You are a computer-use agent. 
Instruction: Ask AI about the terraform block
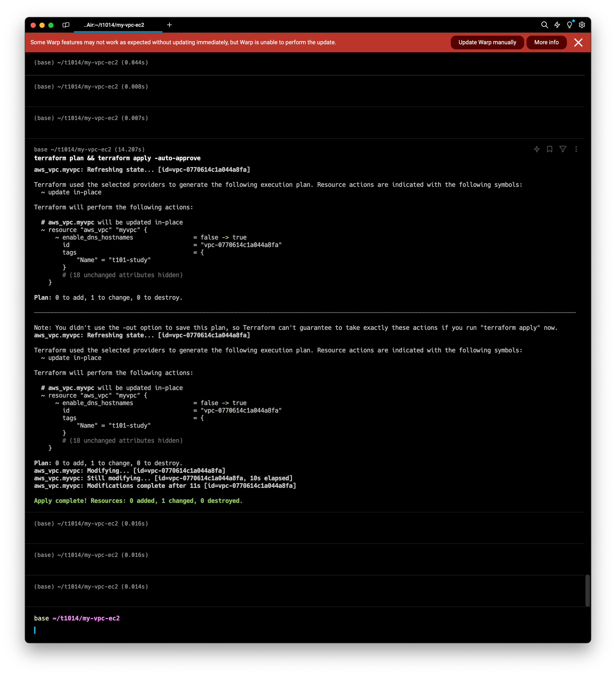click(537, 149)
